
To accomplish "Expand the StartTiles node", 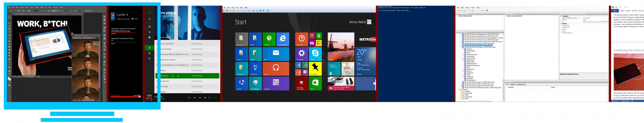I will pyautogui.click(x=463, y=71).
